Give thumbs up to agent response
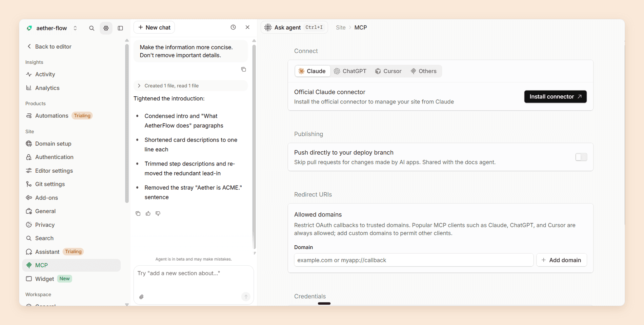The width and height of the screenshot is (644, 325). (x=148, y=213)
